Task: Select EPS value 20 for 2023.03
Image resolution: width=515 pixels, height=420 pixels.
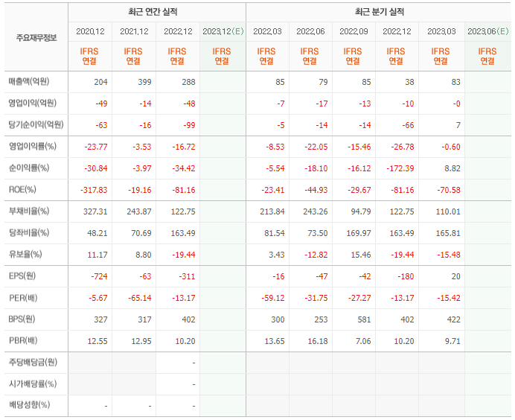Action: coord(455,277)
